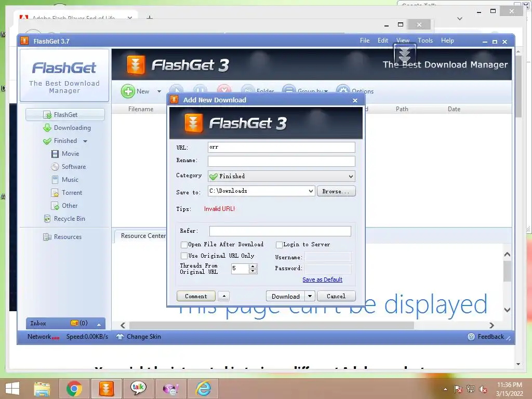Image resolution: width=532 pixels, height=399 pixels.
Task: Open the File menu
Action: 365,41
